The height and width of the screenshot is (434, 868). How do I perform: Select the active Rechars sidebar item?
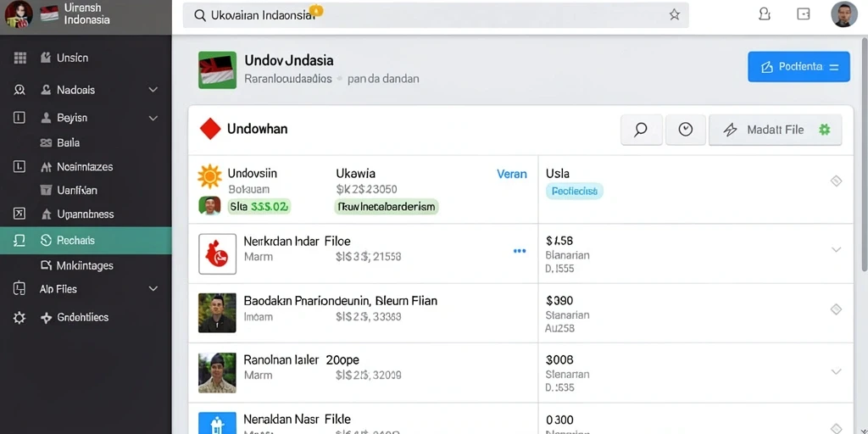pyautogui.click(x=86, y=240)
